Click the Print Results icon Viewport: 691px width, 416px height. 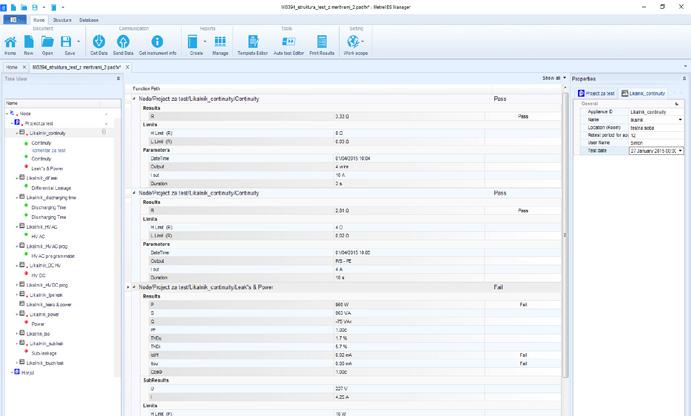tap(322, 42)
